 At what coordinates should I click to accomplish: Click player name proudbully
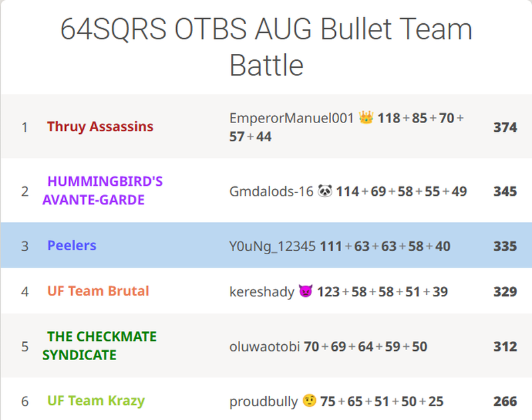[263, 401]
